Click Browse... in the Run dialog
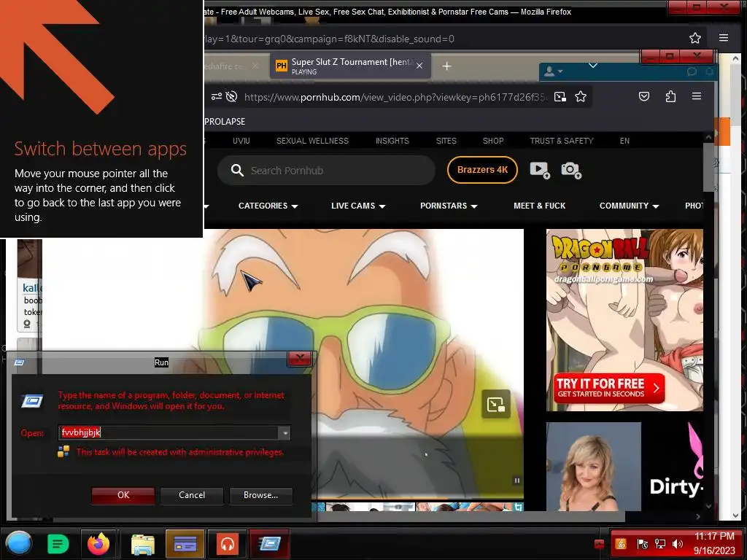This screenshot has height=560, width=747. pyautogui.click(x=260, y=495)
